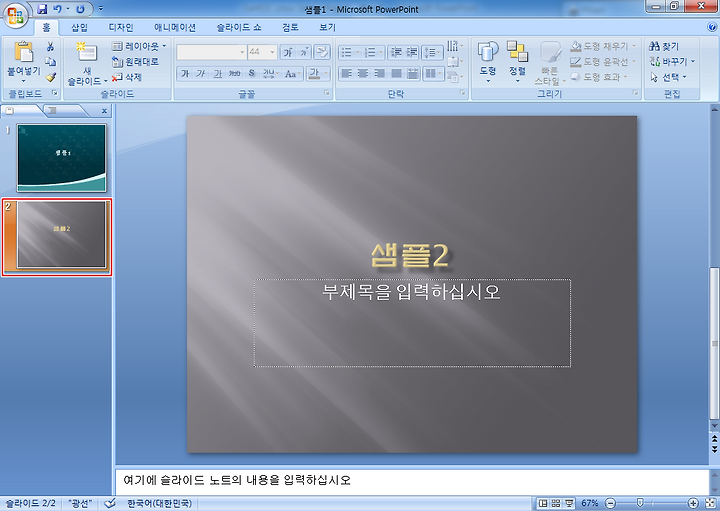Select slide 1 thumbnail 샘플1
The width and height of the screenshot is (720, 511).
coord(62,158)
